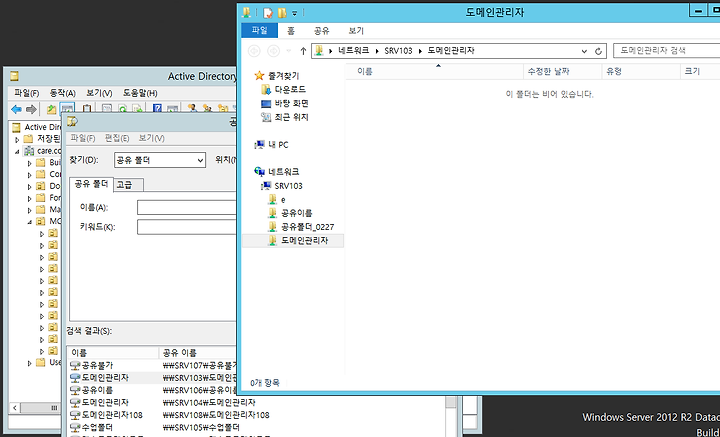Open 공유폴더_0227 in navigation pane

[307, 227]
